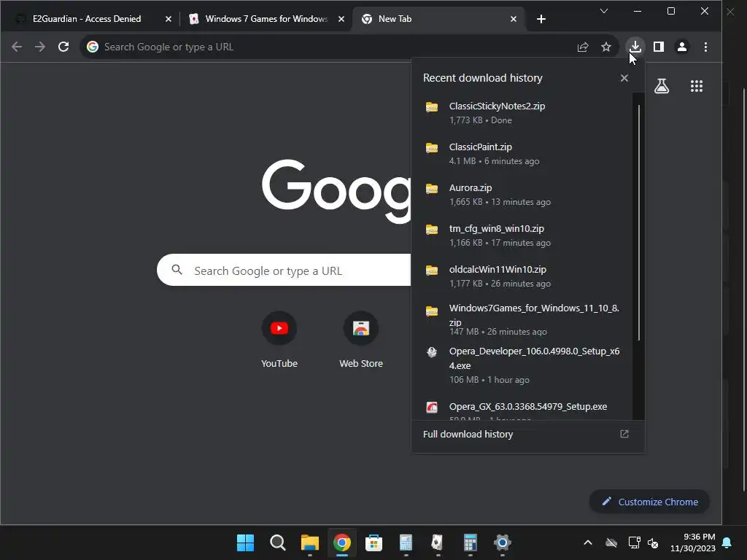Expand the tab search chevron

[x=603, y=11]
